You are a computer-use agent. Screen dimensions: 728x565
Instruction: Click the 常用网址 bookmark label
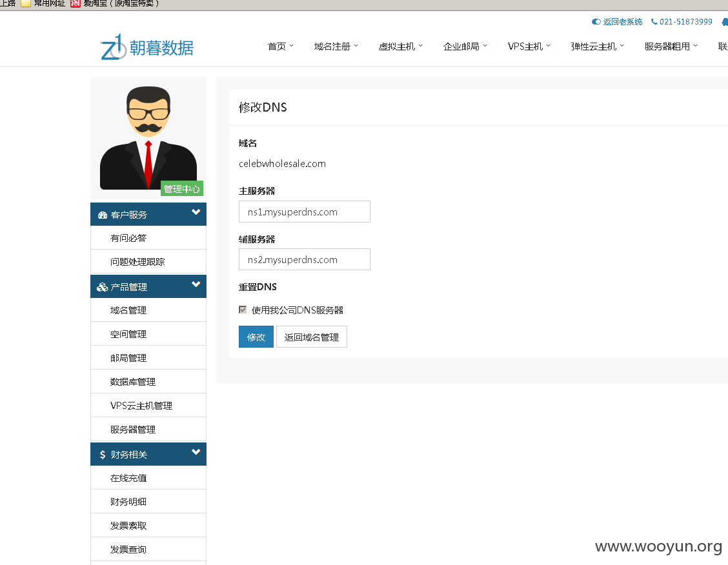click(49, 3)
